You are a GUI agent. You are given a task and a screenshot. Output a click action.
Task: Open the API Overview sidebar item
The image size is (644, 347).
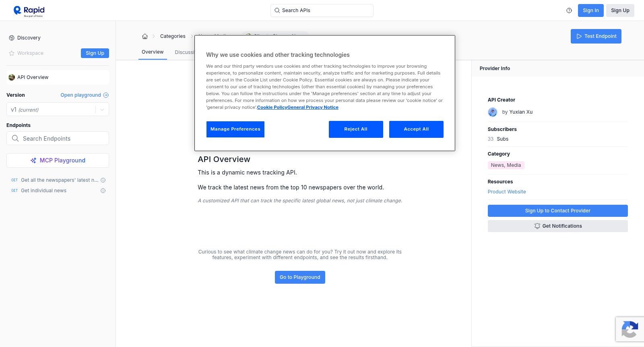[58, 77]
